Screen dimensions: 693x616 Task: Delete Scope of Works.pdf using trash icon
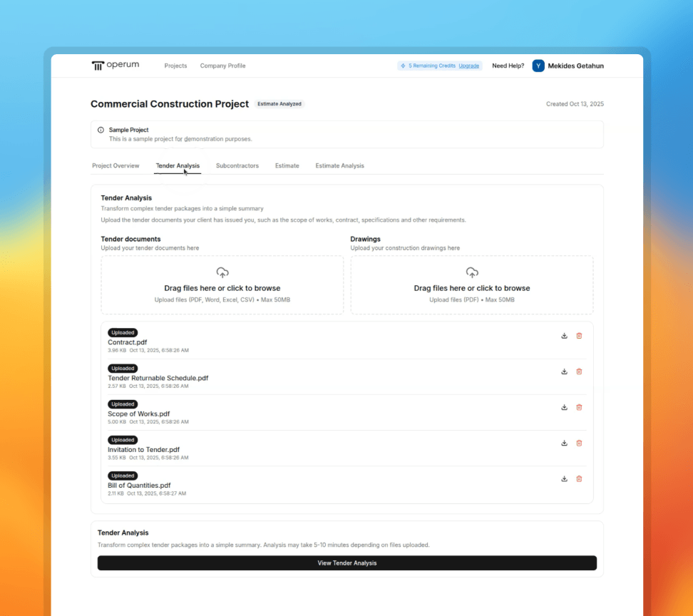[x=579, y=407]
